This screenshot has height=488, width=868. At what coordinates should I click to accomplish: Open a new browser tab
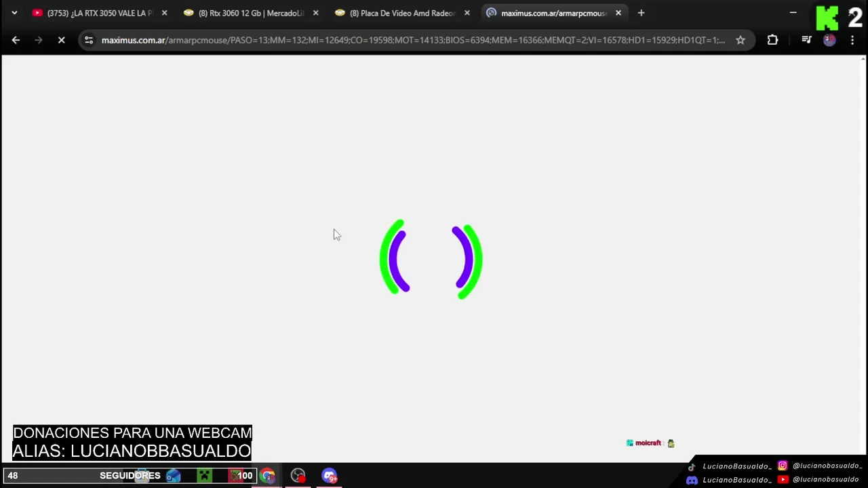click(x=641, y=13)
